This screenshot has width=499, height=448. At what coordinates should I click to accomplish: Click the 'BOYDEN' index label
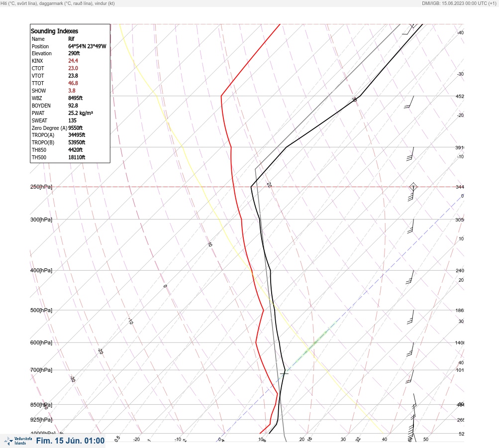(41, 106)
